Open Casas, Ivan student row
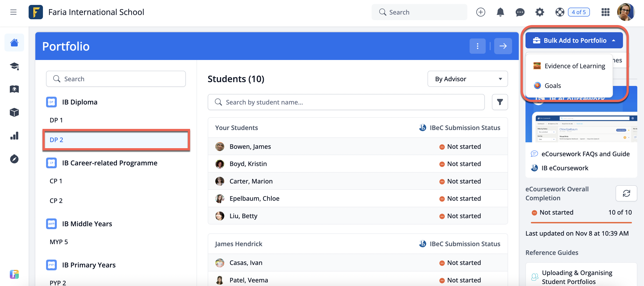This screenshot has height=286, width=644. click(x=358, y=263)
